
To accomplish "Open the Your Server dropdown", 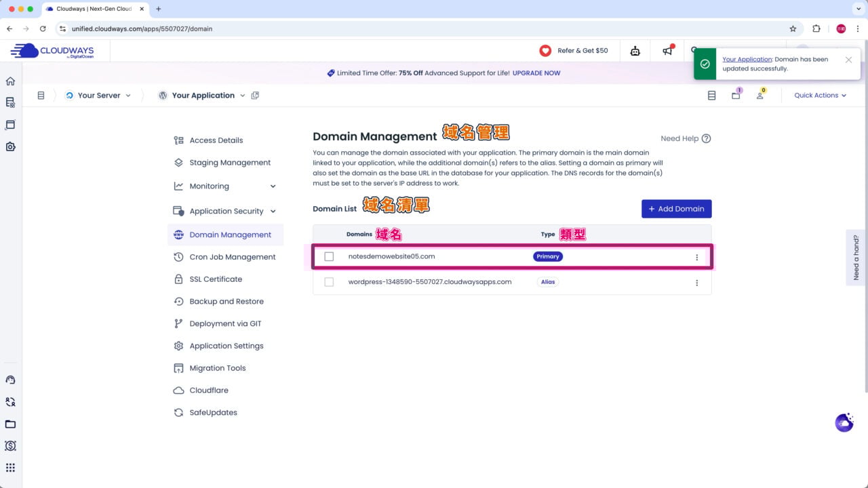I will [x=99, y=96].
